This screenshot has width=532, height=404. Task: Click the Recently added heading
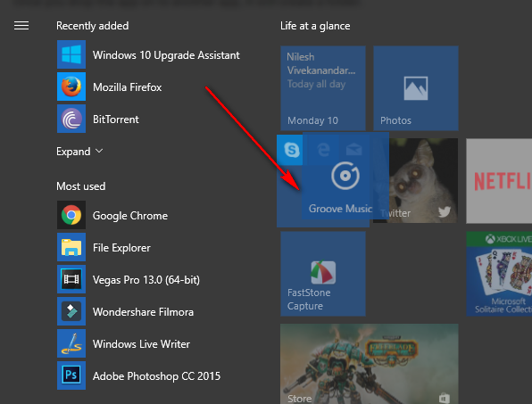(x=92, y=26)
